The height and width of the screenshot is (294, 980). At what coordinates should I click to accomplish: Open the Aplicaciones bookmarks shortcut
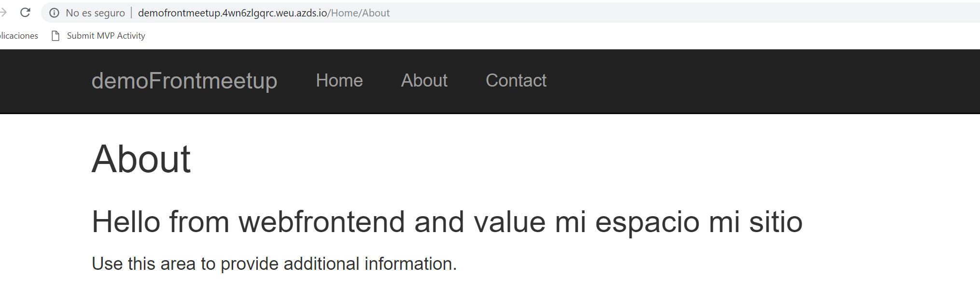click(19, 36)
